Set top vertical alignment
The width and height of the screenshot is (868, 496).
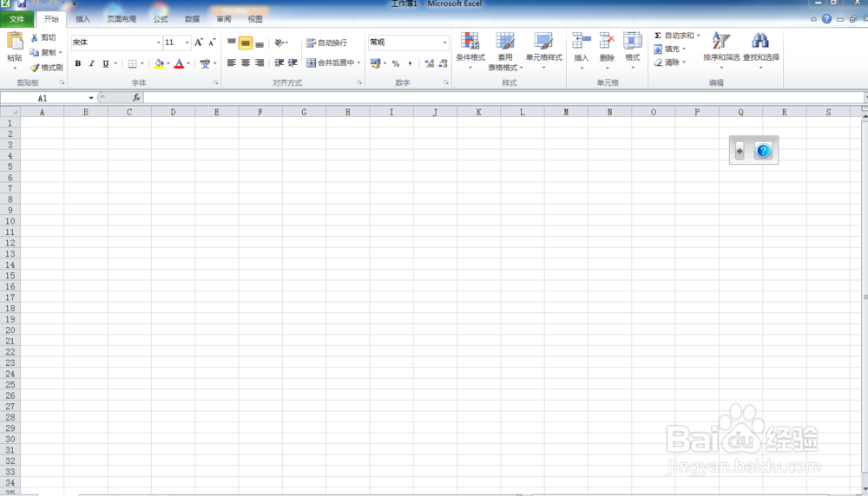click(232, 42)
